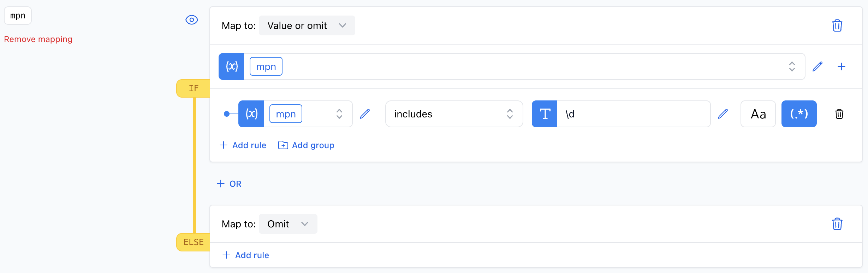
Task: Open the 'Value or omit' Map to dropdown
Action: 307,25
